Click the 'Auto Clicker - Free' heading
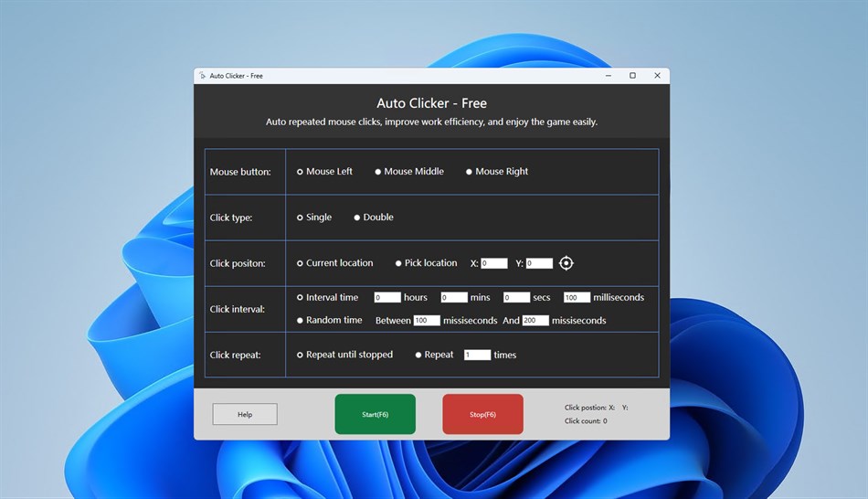This screenshot has height=499, width=868. pos(432,103)
